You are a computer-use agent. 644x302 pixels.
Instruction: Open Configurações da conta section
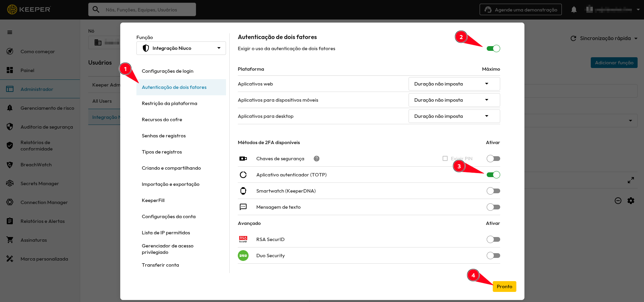(x=181, y=216)
